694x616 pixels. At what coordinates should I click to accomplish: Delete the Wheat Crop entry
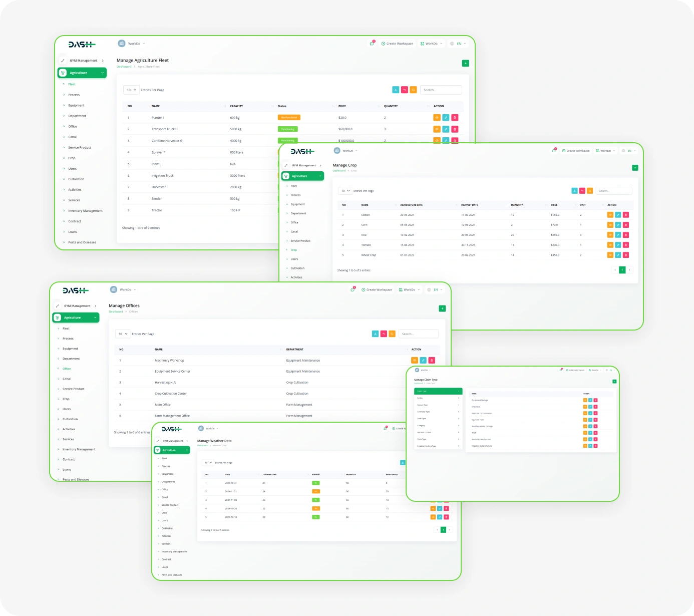tap(626, 255)
